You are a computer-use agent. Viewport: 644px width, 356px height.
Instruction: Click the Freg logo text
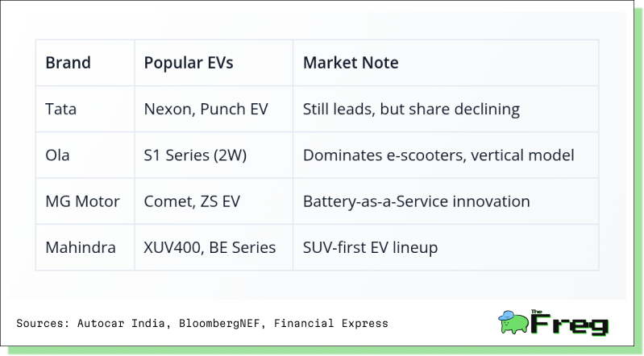pos(569,322)
